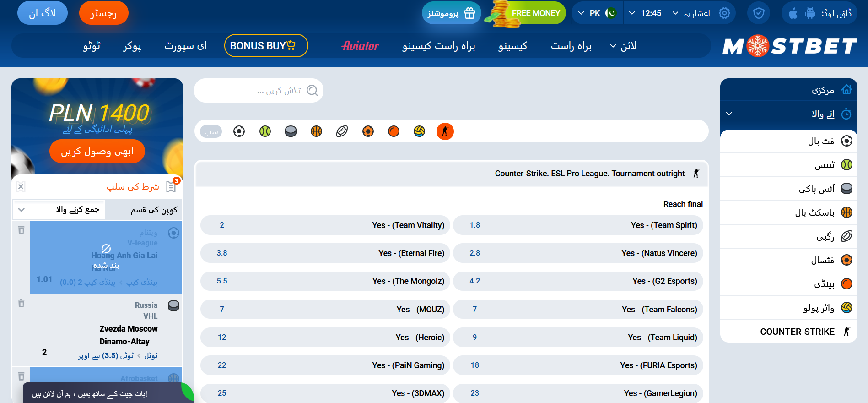Select the Counter-Strike icon in sports filter bar
Image resolution: width=868 pixels, height=403 pixels.
coord(445,131)
